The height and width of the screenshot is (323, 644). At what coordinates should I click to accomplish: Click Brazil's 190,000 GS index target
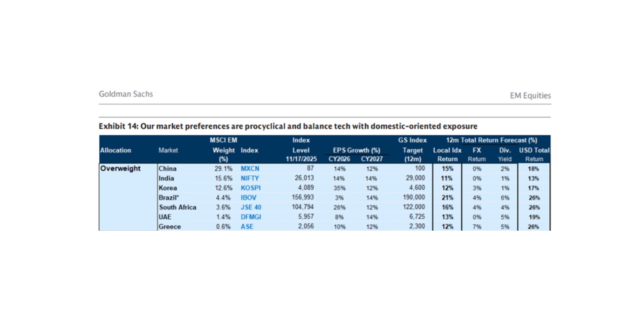point(414,197)
